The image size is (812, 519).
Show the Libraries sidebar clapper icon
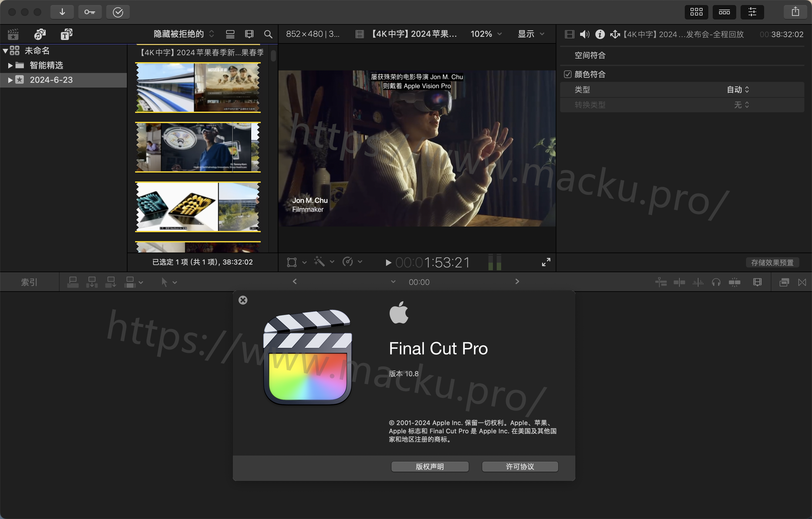13,34
